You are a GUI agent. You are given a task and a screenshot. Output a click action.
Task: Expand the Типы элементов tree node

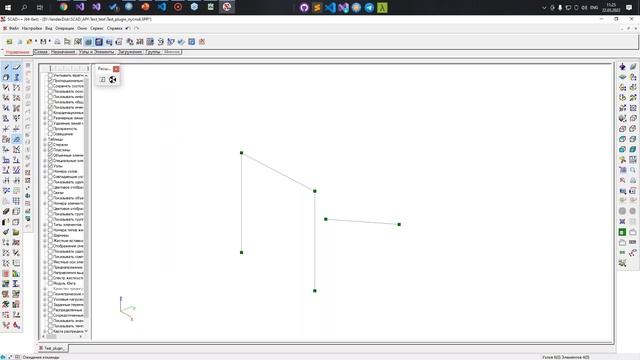tap(45, 225)
